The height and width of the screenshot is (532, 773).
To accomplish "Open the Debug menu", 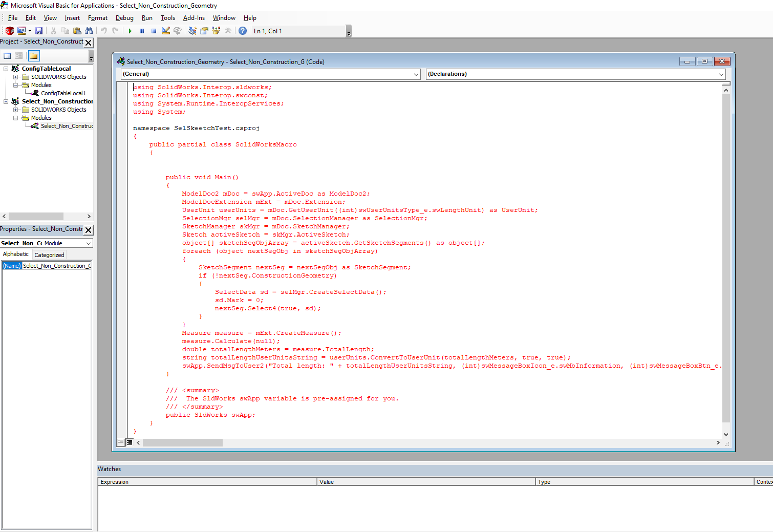I will coord(124,18).
